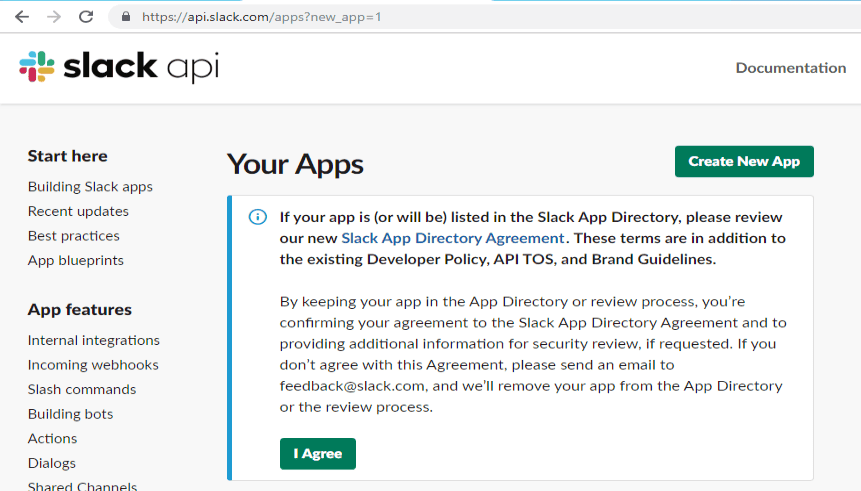Click the App features sidebar heading
The image size is (861, 491).
pos(80,310)
